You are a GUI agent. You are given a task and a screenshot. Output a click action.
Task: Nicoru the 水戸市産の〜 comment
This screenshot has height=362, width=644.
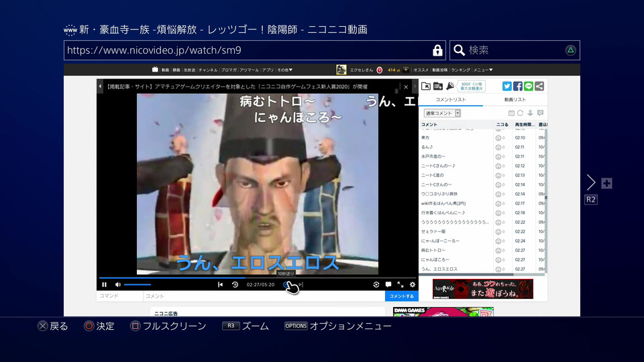pos(498,157)
